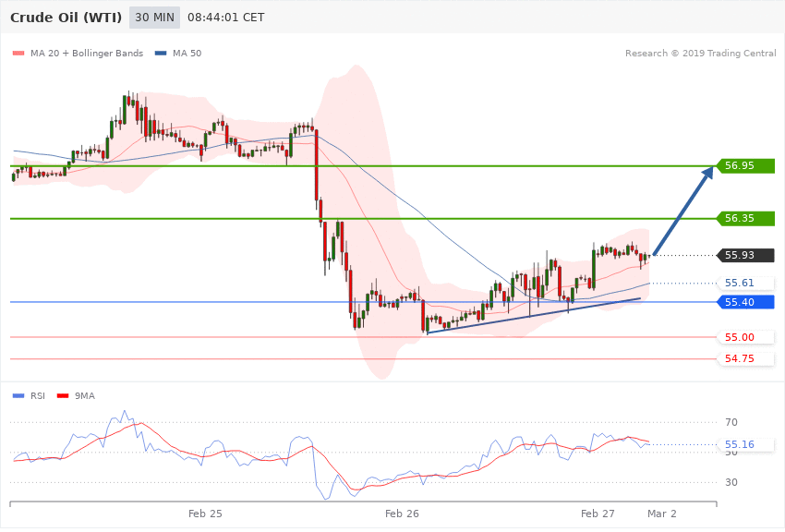Select the 56.35 resistance price tag
The height and width of the screenshot is (532, 785).
pyautogui.click(x=746, y=218)
